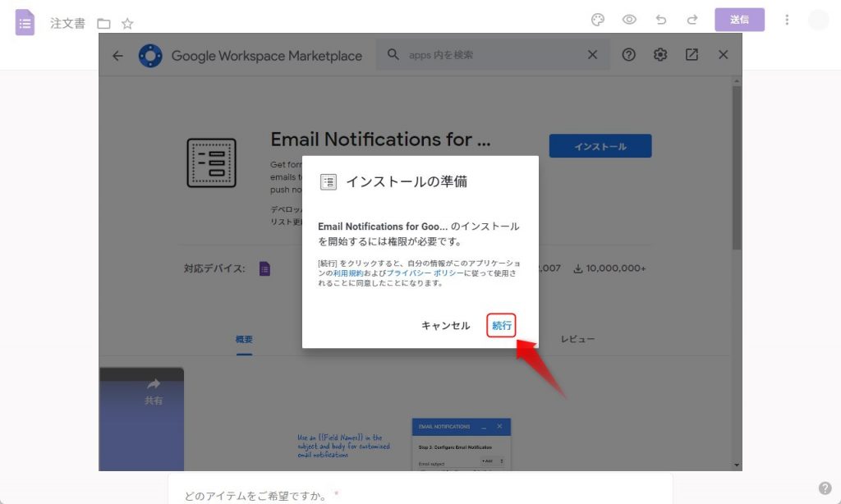Preview the form with the eye icon

coord(629,20)
